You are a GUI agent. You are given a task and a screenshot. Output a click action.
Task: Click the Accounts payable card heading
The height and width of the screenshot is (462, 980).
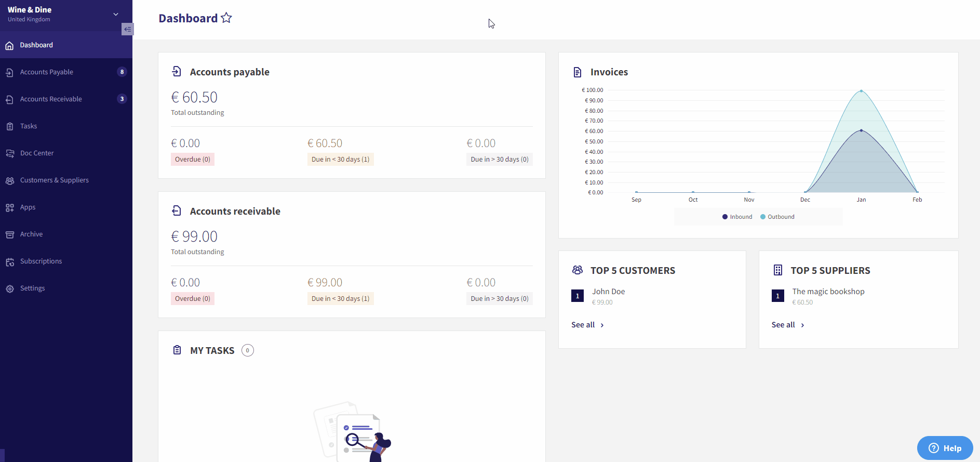(230, 72)
